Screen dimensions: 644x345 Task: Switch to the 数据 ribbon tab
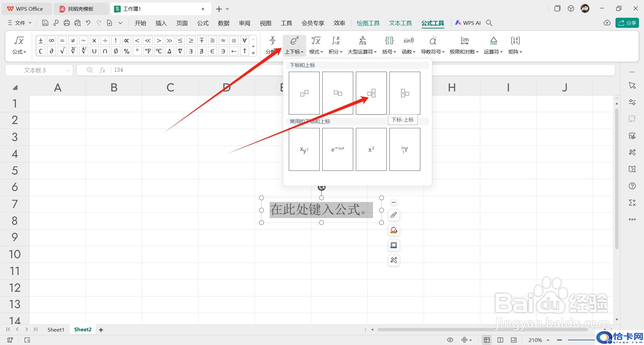pos(223,23)
